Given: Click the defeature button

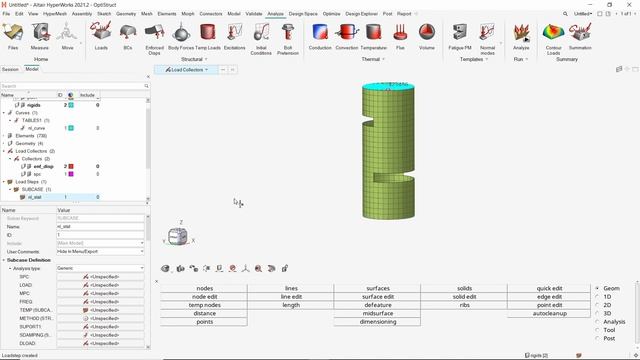Looking at the screenshot, I should (378, 305).
